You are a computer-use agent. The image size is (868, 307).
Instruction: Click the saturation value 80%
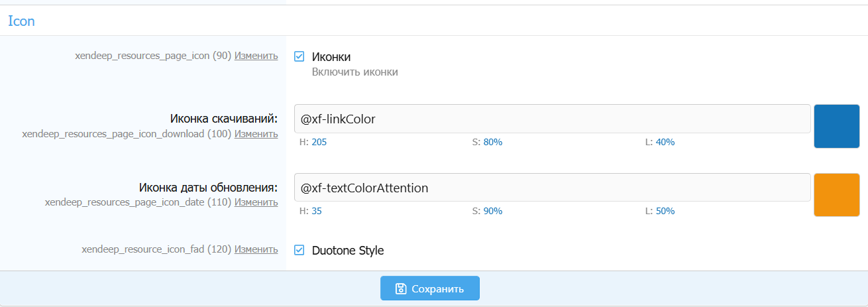click(x=492, y=142)
